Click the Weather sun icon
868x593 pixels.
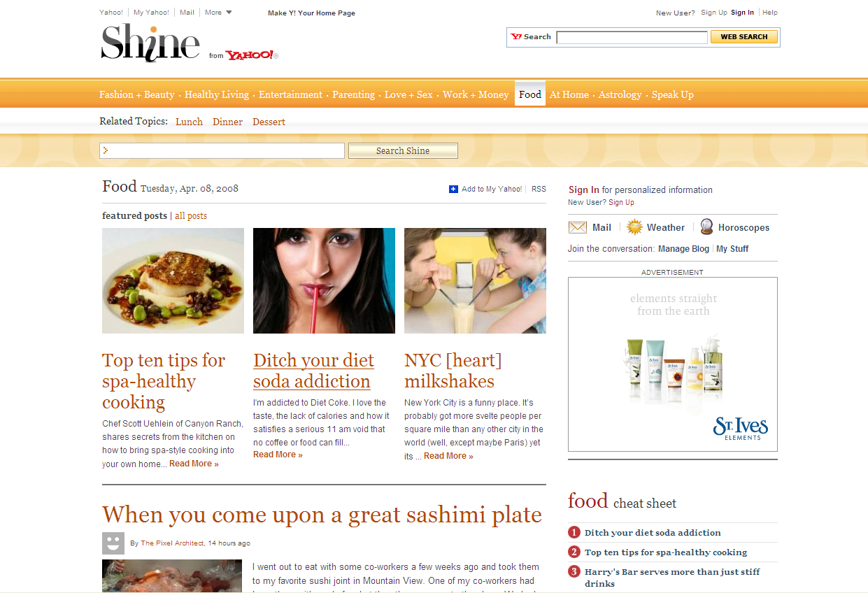(634, 227)
